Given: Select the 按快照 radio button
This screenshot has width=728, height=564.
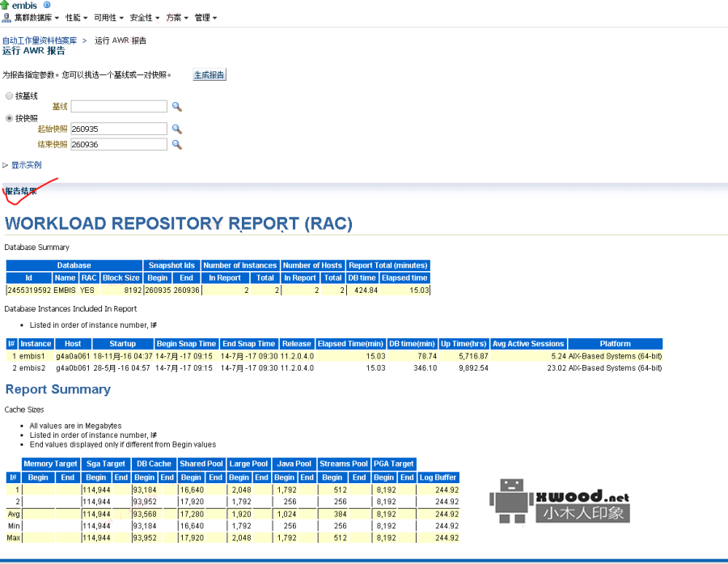Looking at the screenshot, I should [x=9, y=118].
